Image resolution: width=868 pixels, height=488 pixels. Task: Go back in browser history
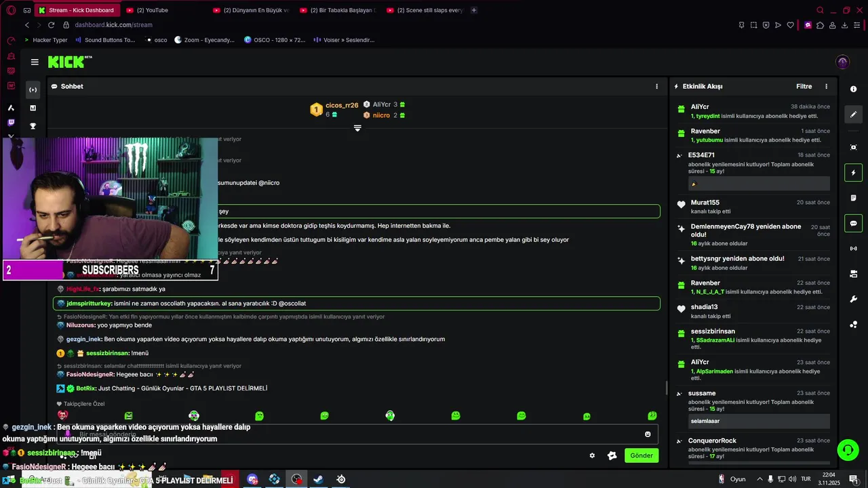pyautogui.click(x=26, y=25)
